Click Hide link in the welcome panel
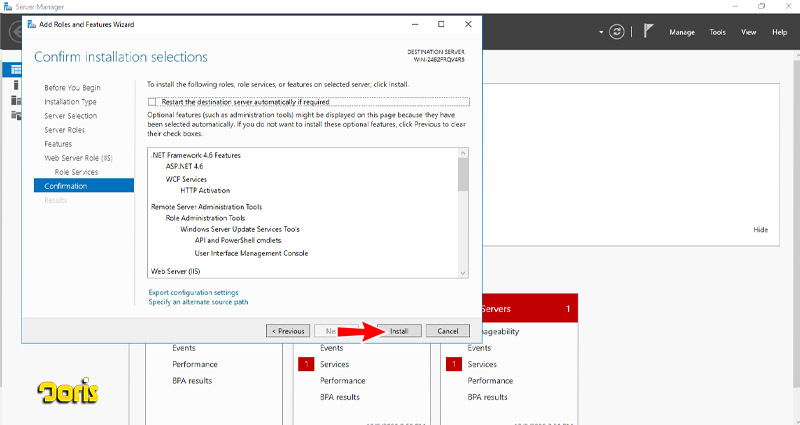This screenshot has height=425, width=800. click(x=760, y=230)
